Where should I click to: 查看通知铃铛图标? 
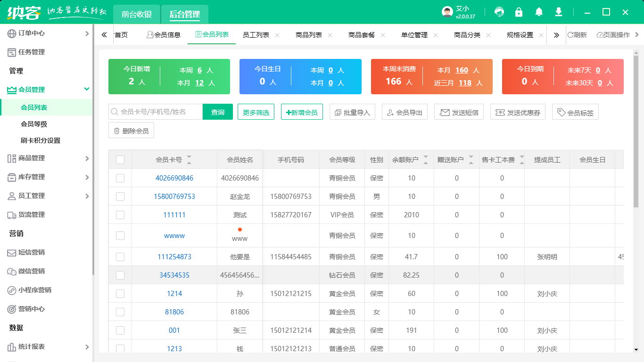click(x=539, y=11)
